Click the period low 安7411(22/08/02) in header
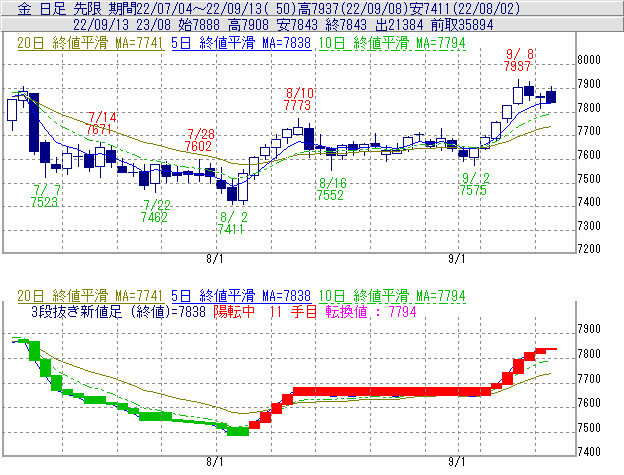This screenshot has width=624, height=475. click(x=464, y=8)
